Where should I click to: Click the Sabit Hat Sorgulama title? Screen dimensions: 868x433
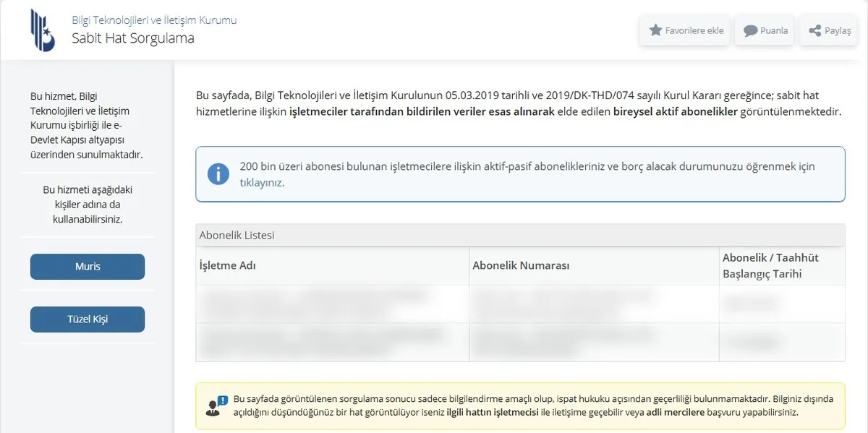click(133, 38)
